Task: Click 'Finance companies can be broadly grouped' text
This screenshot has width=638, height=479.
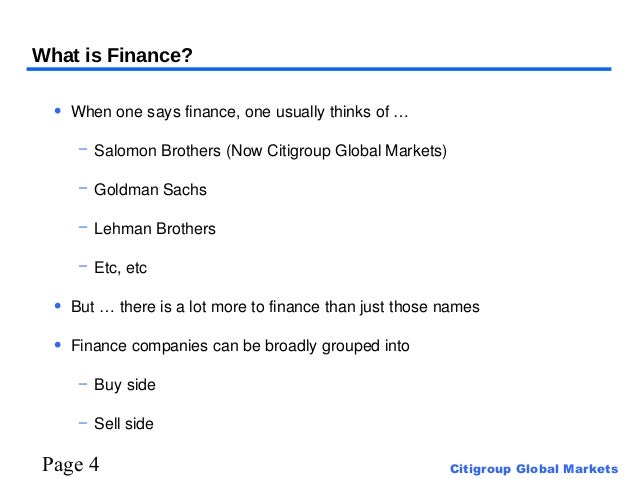Action: click(240, 346)
